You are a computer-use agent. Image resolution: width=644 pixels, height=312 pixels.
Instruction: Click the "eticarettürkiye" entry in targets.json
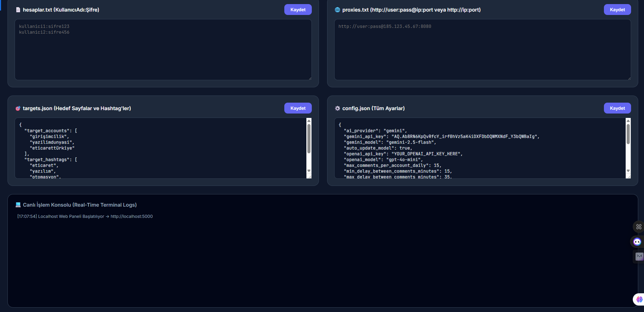52,148
